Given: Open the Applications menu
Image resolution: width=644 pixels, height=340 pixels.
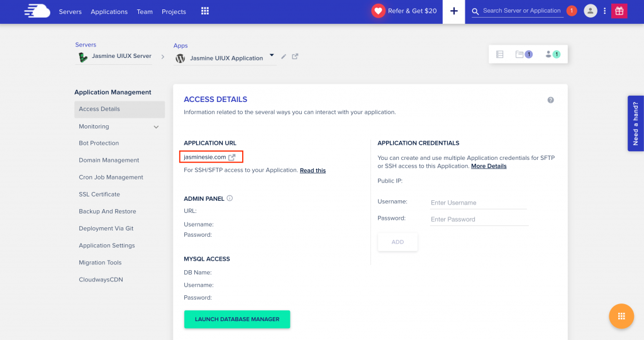Looking at the screenshot, I should pos(109,11).
